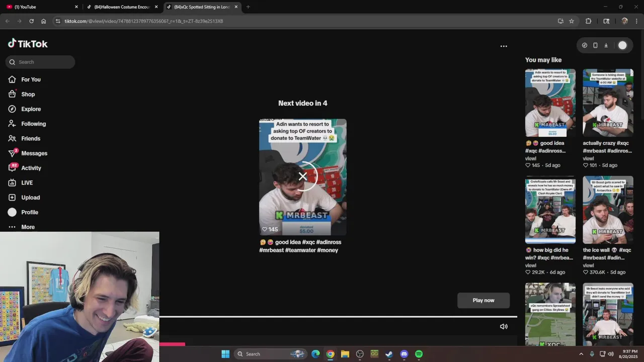The image size is (644, 362).
Task: Open the Profile page
Action: click(23, 212)
